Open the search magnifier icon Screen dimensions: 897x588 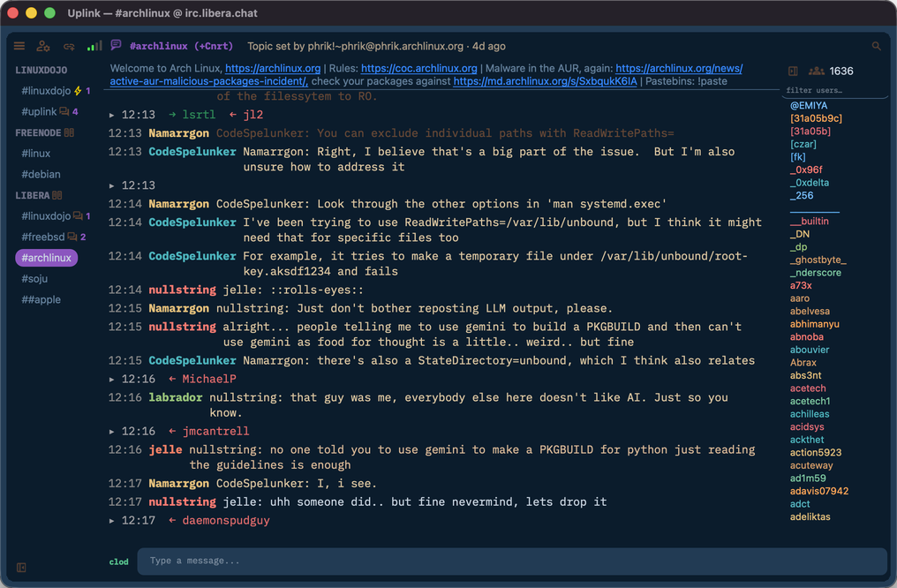[x=877, y=46]
